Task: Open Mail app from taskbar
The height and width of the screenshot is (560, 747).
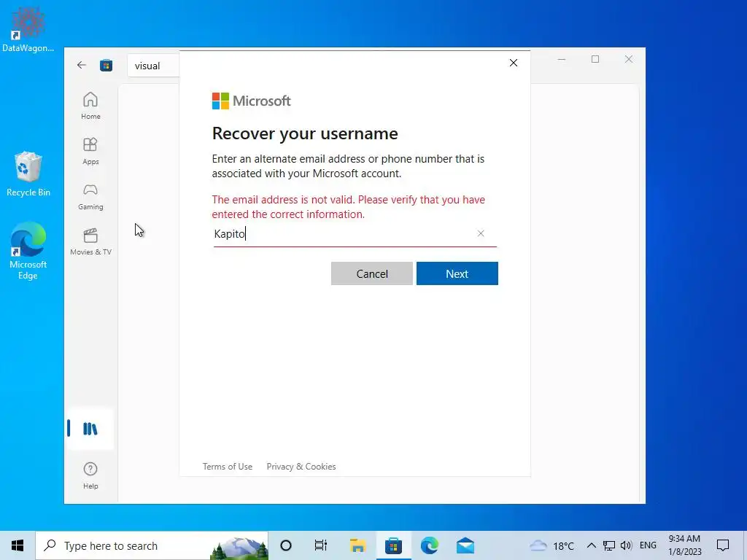Action: [465, 545]
